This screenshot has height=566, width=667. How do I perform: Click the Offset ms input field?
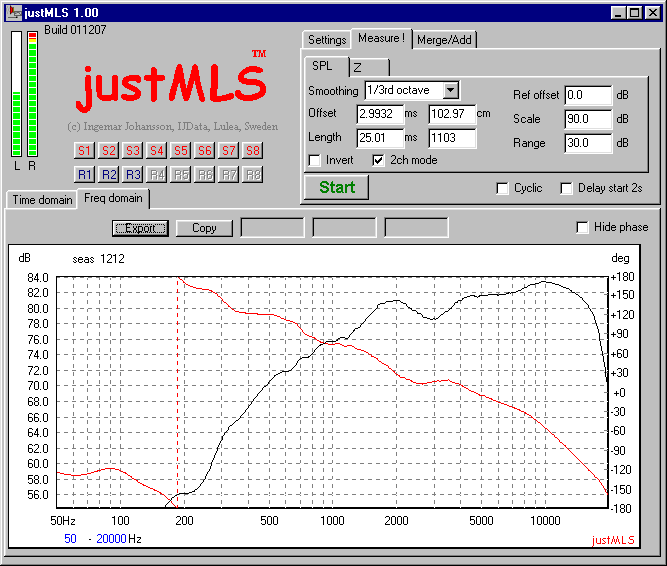click(x=380, y=114)
